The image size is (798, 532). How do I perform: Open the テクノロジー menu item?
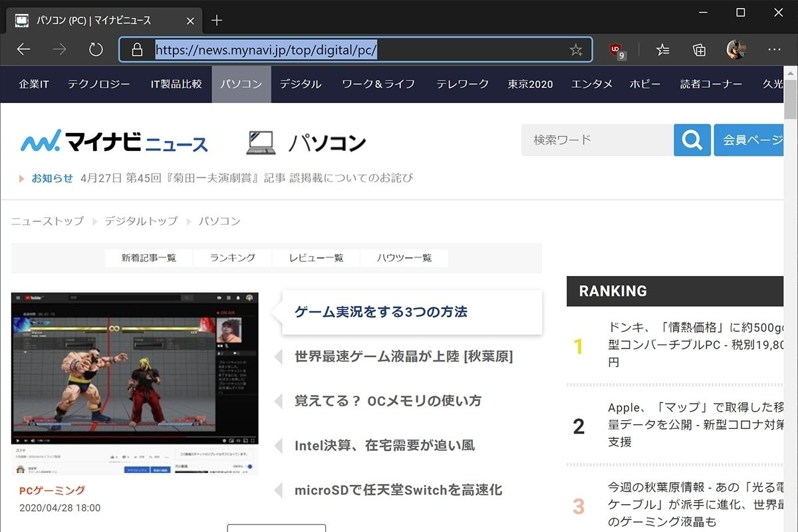point(99,84)
